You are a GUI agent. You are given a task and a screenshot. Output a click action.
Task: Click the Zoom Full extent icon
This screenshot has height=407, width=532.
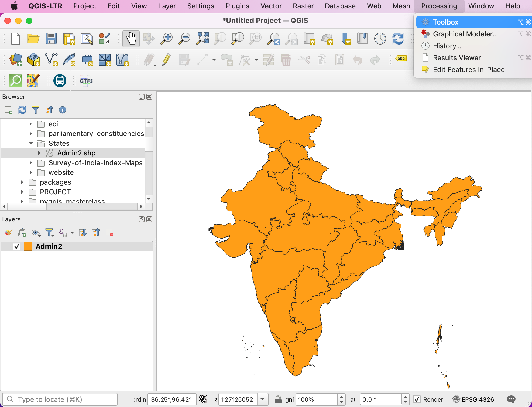202,39
